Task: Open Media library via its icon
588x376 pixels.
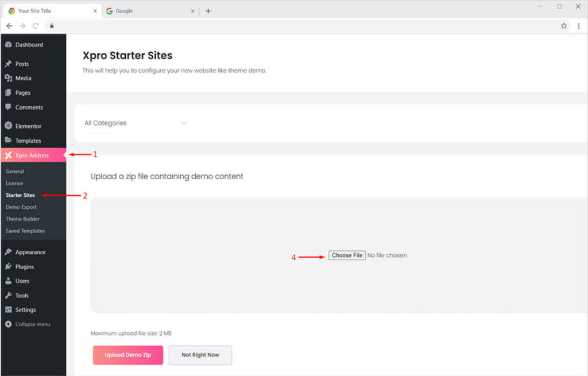Action: 8,78
